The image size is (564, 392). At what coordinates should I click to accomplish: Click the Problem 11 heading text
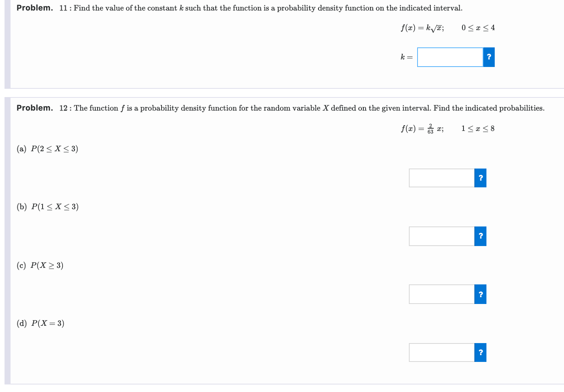pyautogui.click(x=34, y=8)
